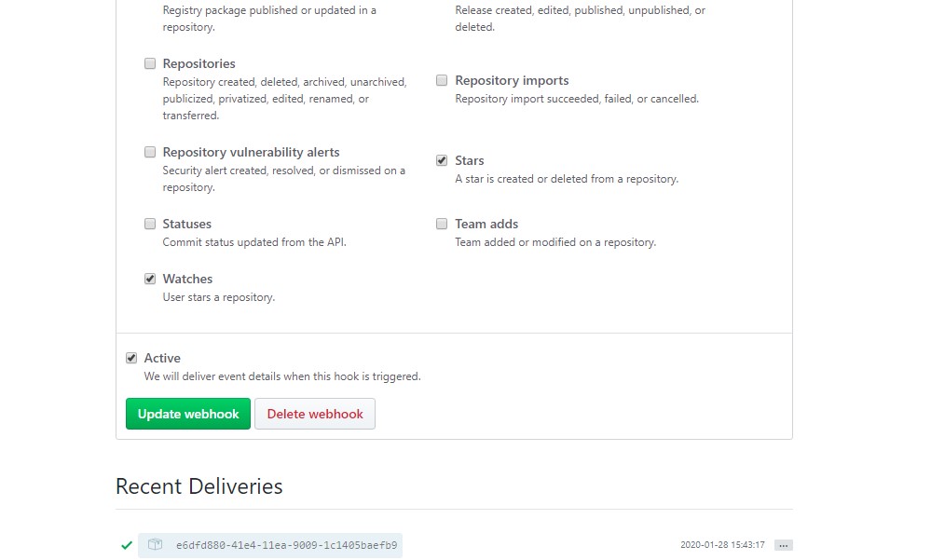Click the delivery timestamp 2020-01-28 15:43:17
931x560 pixels.
(x=722, y=545)
